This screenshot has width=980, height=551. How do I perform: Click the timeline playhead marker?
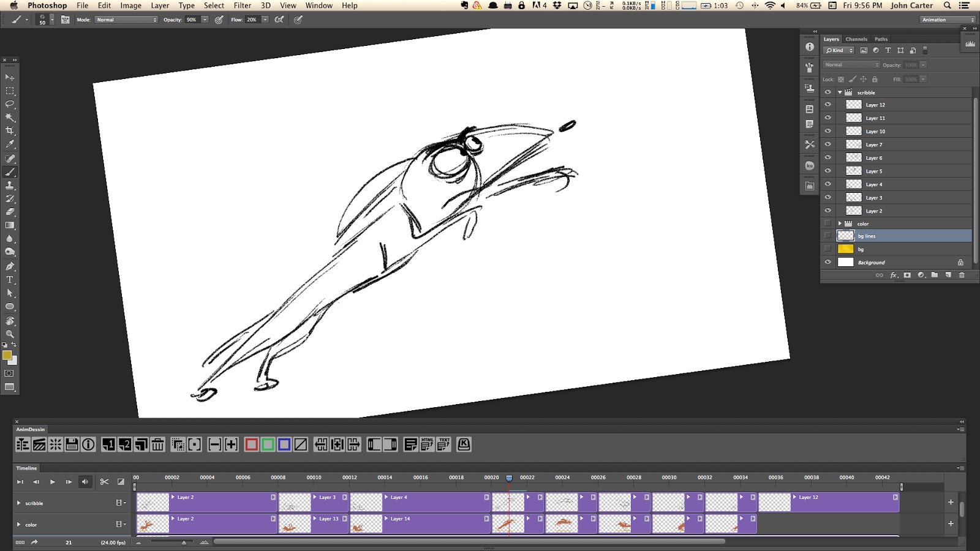click(x=509, y=478)
